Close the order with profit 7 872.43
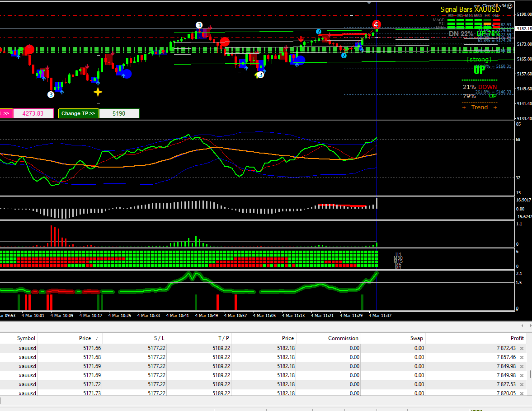 522,348
